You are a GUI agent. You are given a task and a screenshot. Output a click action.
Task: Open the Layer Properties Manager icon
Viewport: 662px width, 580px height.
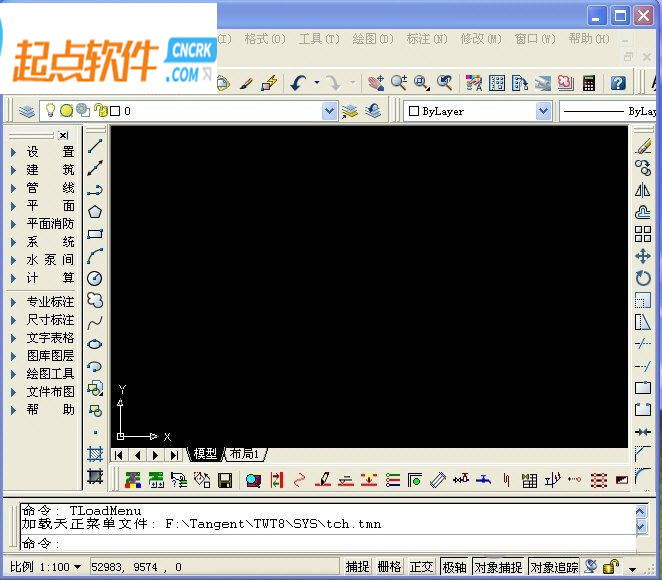pyautogui.click(x=27, y=111)
